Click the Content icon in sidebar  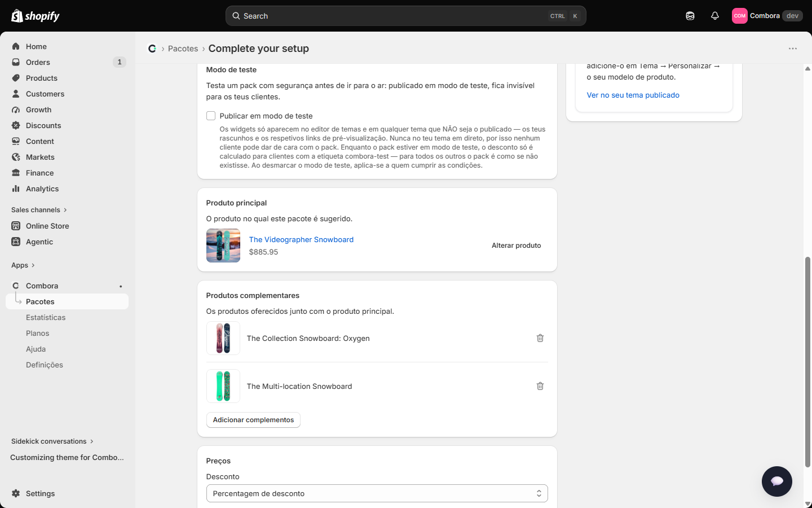pos(16,141)
